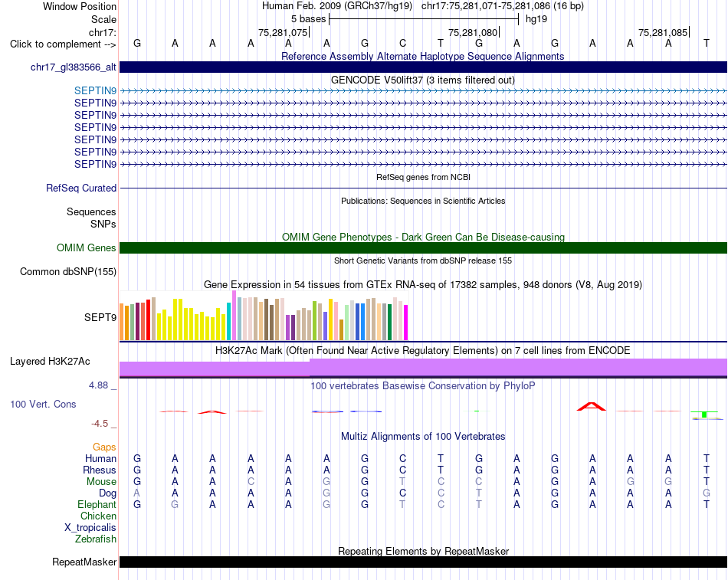728x580 pixels.
Task: Click the green T PhyloP conservation logo
Action: point(703,415)
